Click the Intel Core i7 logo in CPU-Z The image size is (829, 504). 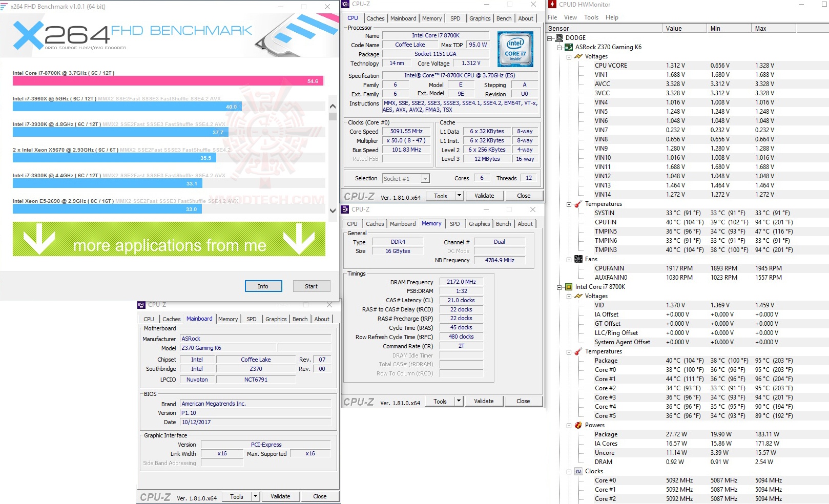point(515,49)
